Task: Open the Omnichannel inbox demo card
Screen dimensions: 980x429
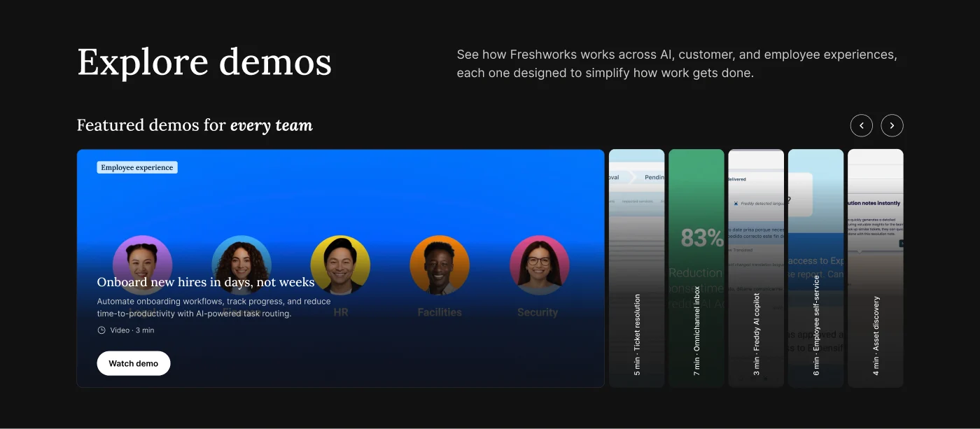Action: click(x=696, y=268)
